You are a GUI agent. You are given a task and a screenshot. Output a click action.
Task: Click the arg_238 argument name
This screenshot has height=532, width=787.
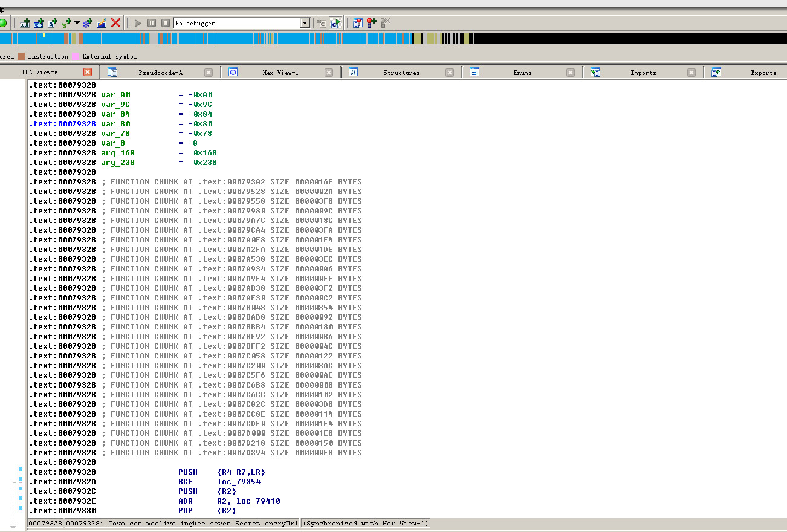click(118, 163)
